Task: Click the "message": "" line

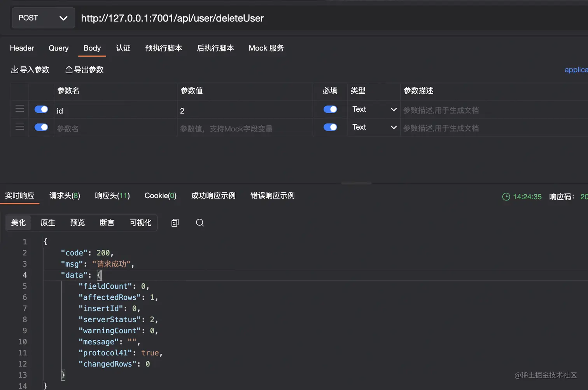Action: coord(109,342)
